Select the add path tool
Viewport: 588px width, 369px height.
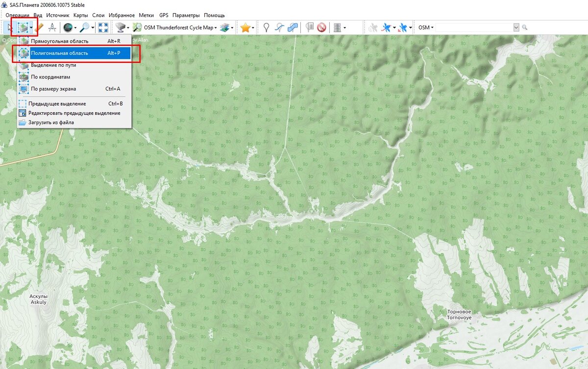tap(279, 27)
